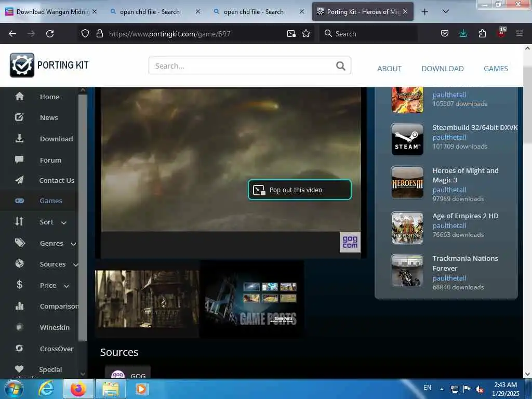Click the site search magnifier icon
The image size is (532, 399).
(x=341, y=66)
